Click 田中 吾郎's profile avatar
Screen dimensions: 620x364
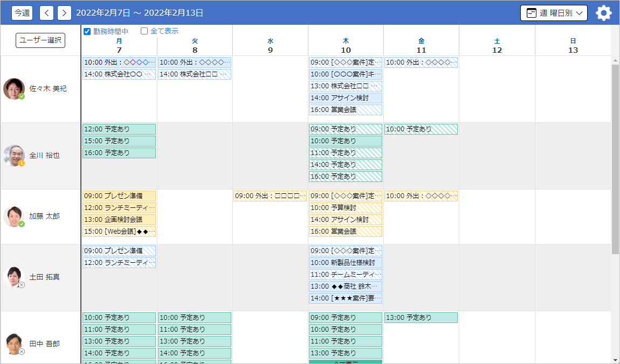click(14, 344)
